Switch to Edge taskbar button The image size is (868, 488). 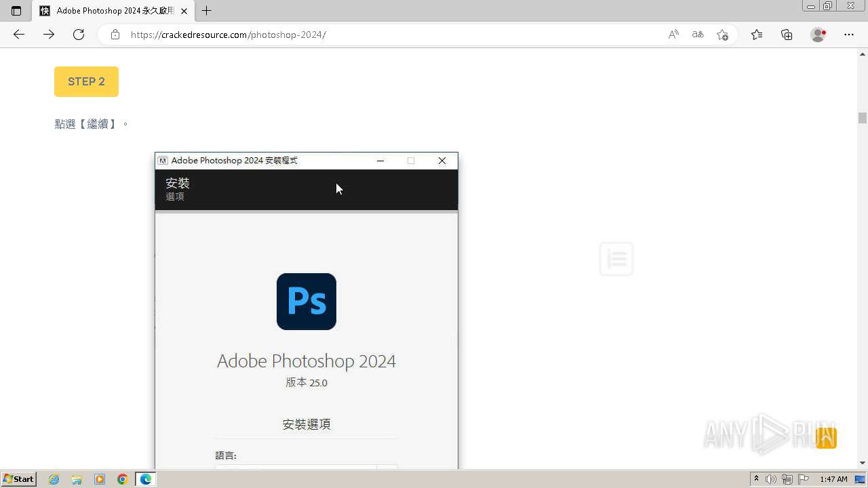pyautogui.click(x=146, y=479)
